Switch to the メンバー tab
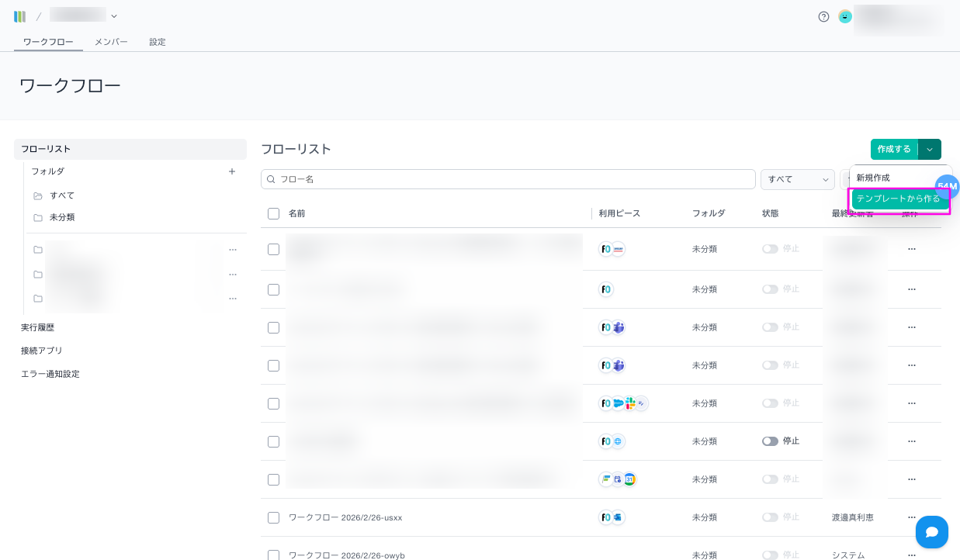The height and width of the screenshot is (560, 960). pos(111,42)
